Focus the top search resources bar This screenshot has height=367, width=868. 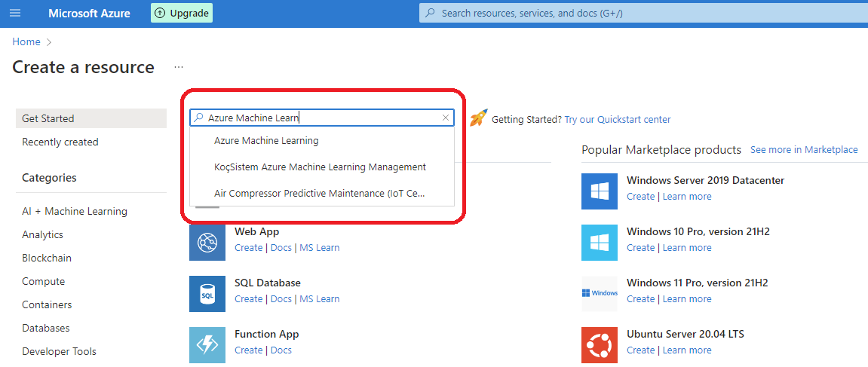[x=643, y=14]
